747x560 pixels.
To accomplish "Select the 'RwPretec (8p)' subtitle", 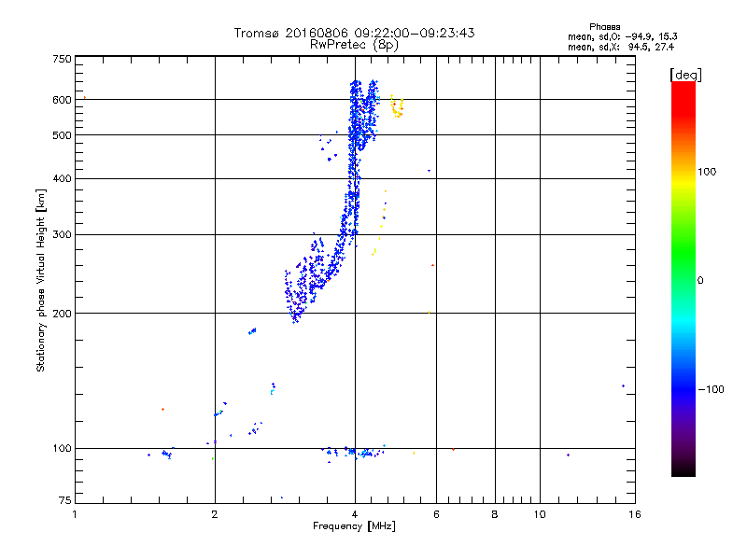I will (x=354, y=45).
